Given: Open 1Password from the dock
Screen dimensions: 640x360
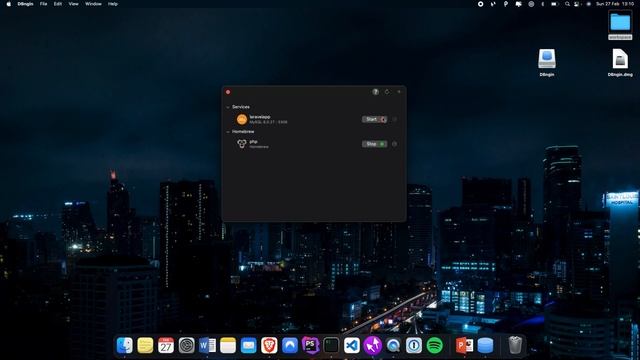Looking at the screenshot, I should 413,346.
